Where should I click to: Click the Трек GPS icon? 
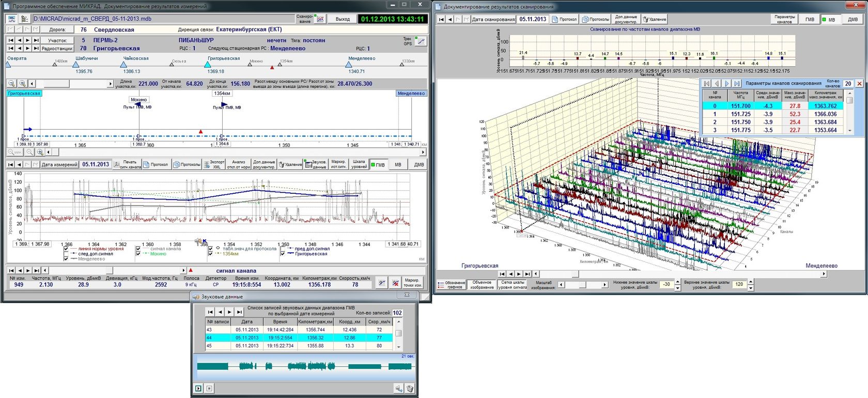tap(421, 41)
